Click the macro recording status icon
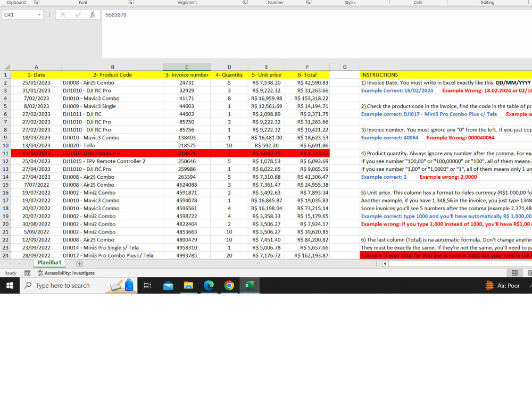This screenshot has height=399, width=532. point(28,273)
